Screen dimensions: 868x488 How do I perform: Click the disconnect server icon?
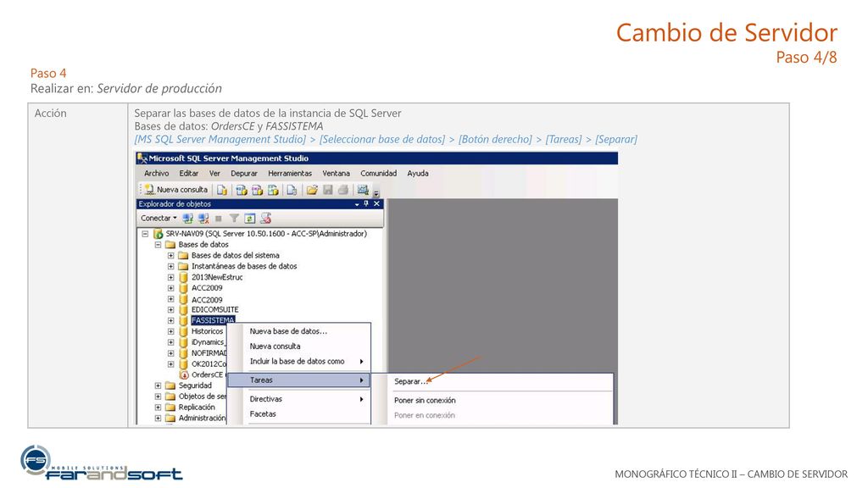coord(203,219)
